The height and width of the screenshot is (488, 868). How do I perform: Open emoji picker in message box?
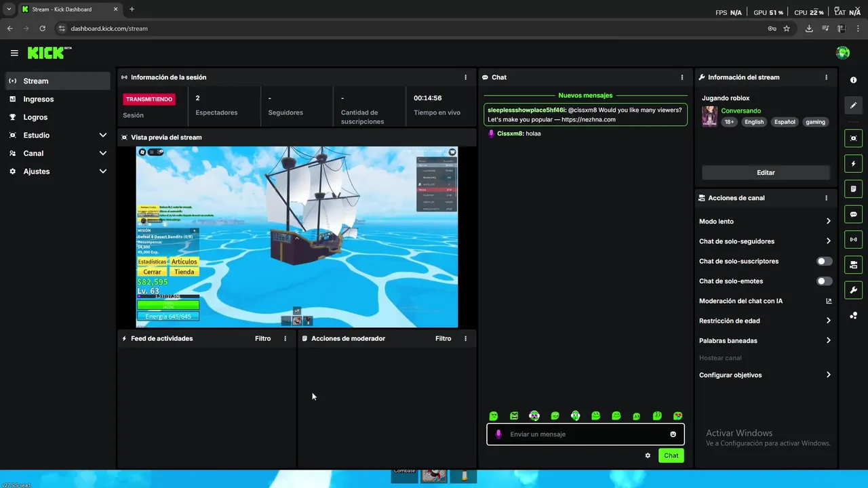point(673,434)
